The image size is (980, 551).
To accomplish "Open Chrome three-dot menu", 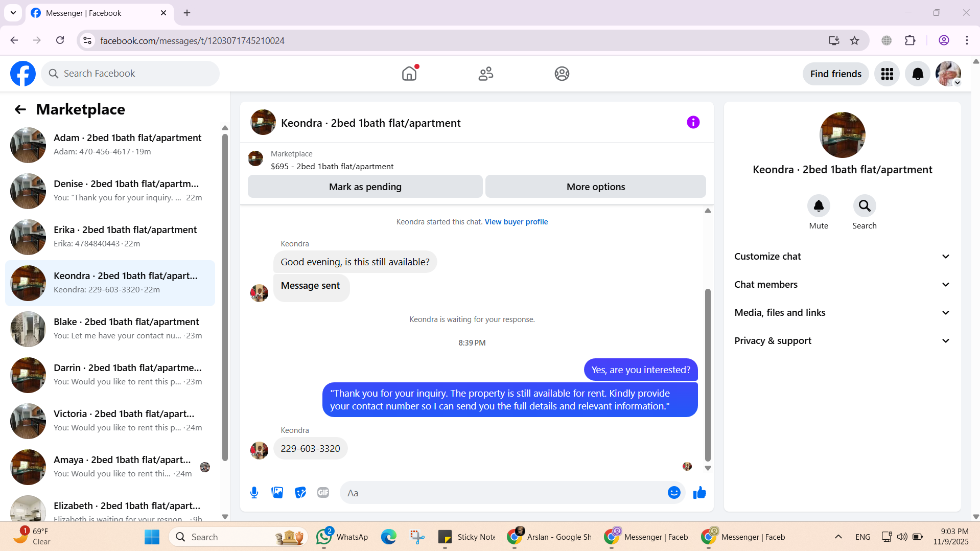I will coord(967,40).
